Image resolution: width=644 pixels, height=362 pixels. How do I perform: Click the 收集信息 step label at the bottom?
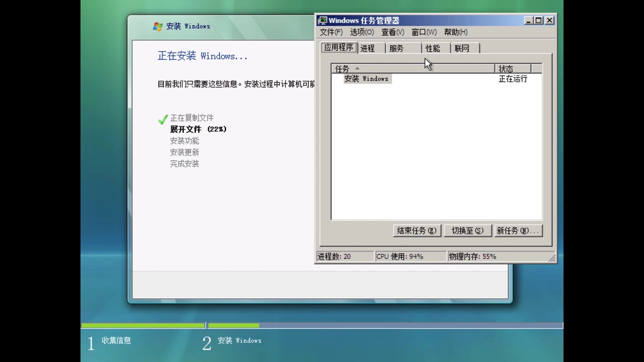pos(116,341)
